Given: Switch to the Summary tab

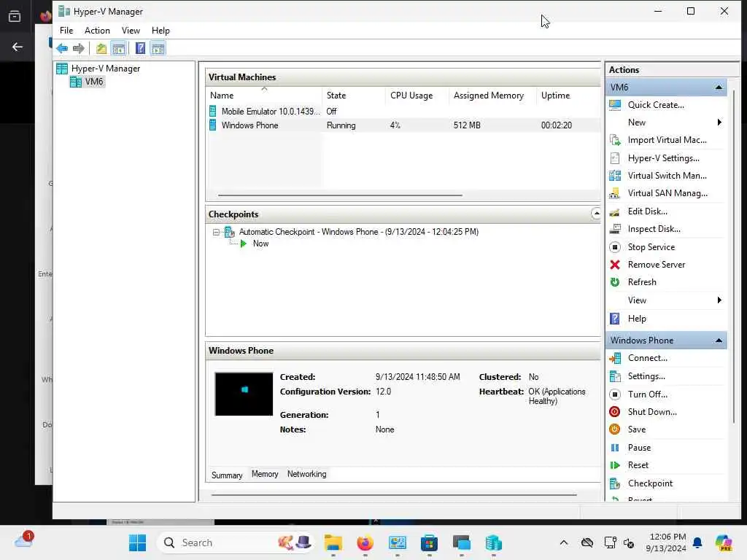Looking at the screenshot, I should pyautogui.click(x=227, y=475).
